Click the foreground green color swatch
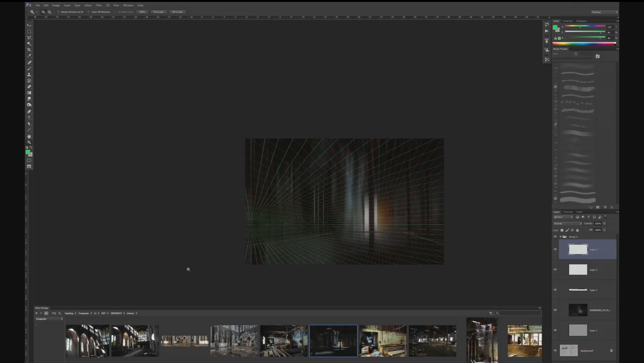Image resolution: width=644 pixels, height=363 pixels. tap(28, 152)
